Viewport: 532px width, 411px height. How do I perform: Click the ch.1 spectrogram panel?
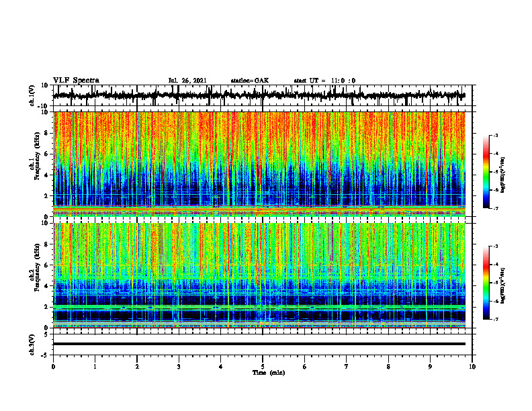pyautogui.click(x=259, y=164)
